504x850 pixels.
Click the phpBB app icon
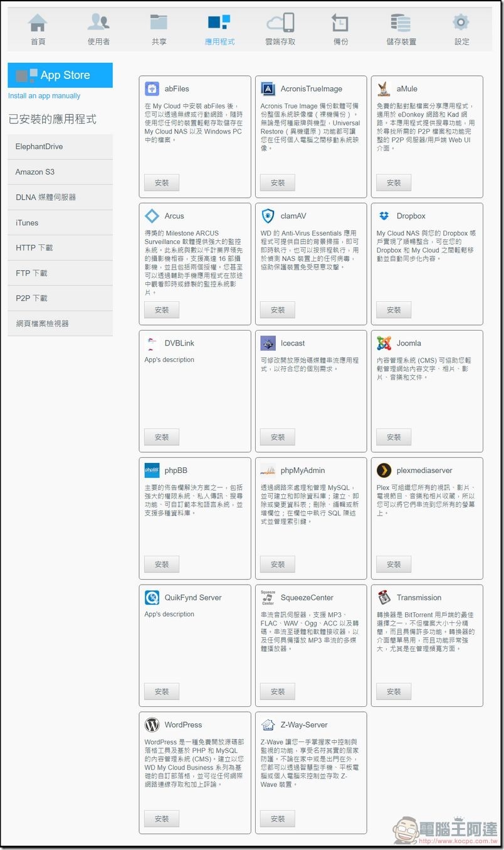(152, 470)
